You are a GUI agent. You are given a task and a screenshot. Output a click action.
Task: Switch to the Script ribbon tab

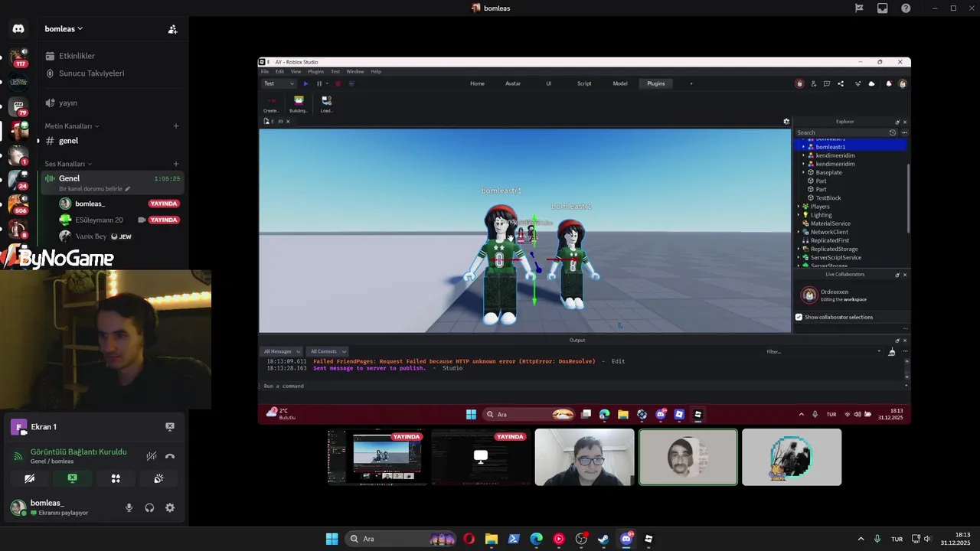584,83
